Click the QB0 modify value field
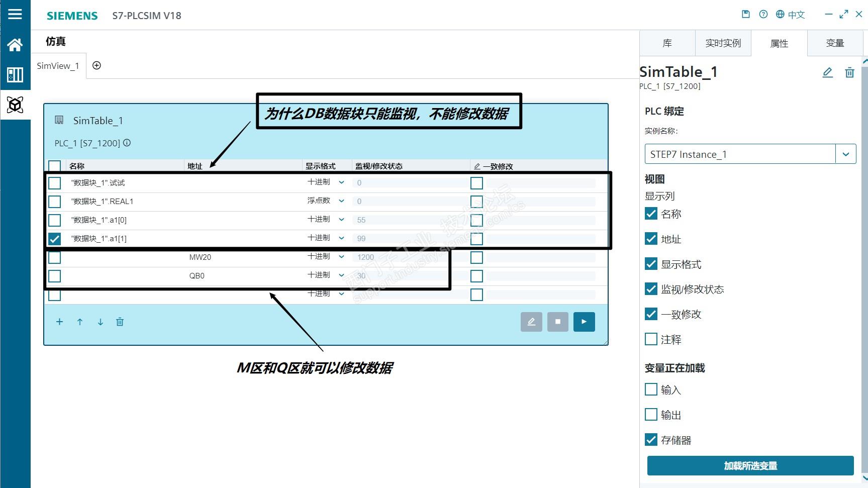The image size is (868, 488). (410, 276)
